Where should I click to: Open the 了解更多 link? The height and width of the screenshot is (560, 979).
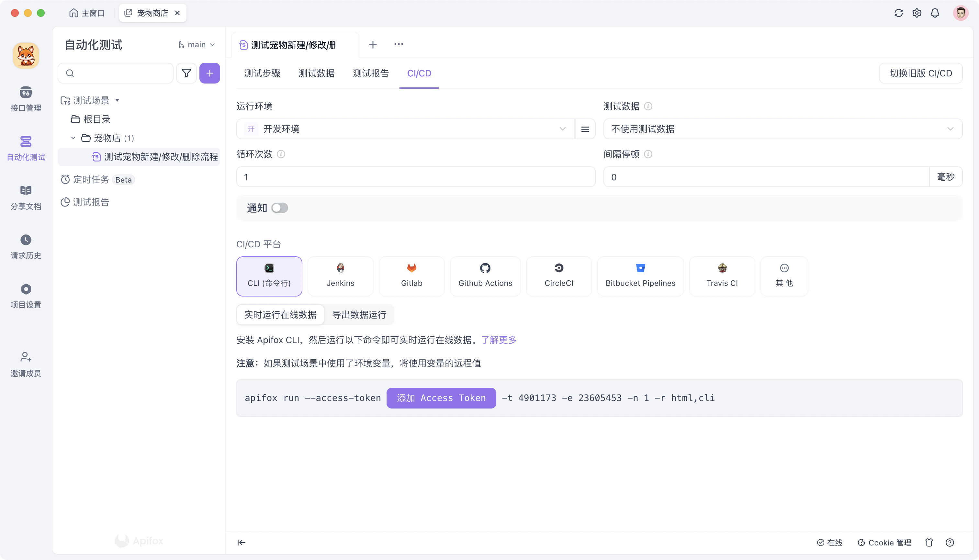coord(499,340)
